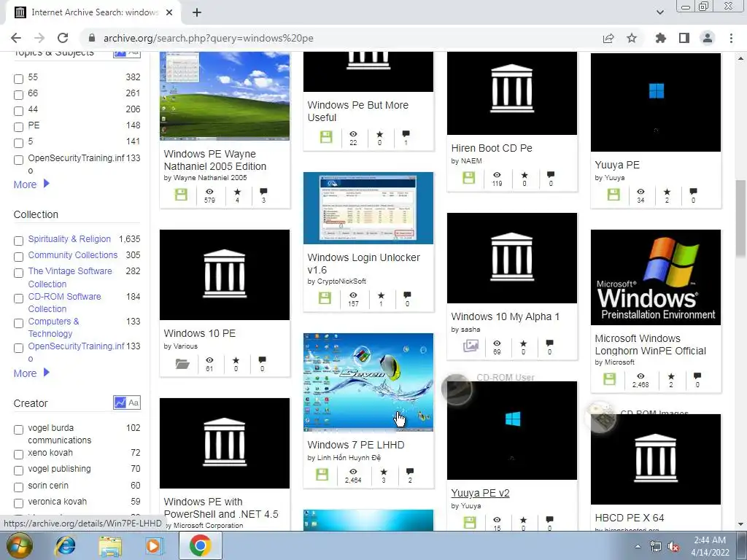Bookmark this page with the star icon

632,38
